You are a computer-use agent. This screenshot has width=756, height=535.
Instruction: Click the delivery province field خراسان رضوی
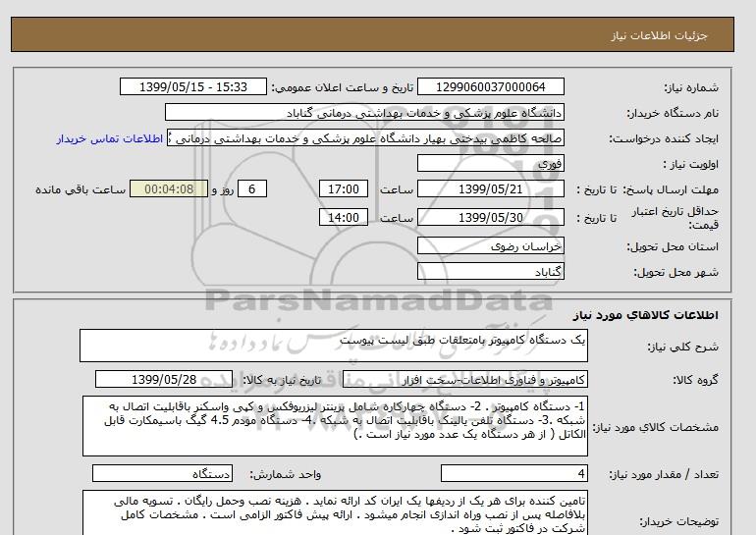490,245
